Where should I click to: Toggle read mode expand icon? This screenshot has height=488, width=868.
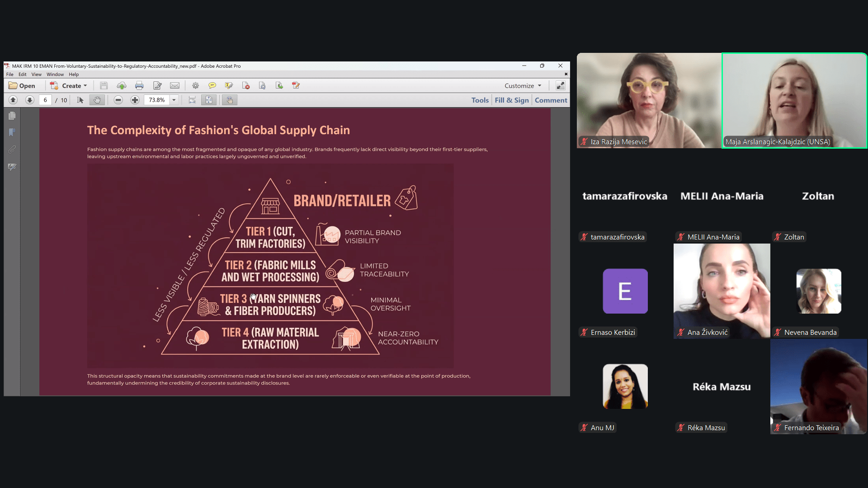pyautogui.click(x=560, y=85)
